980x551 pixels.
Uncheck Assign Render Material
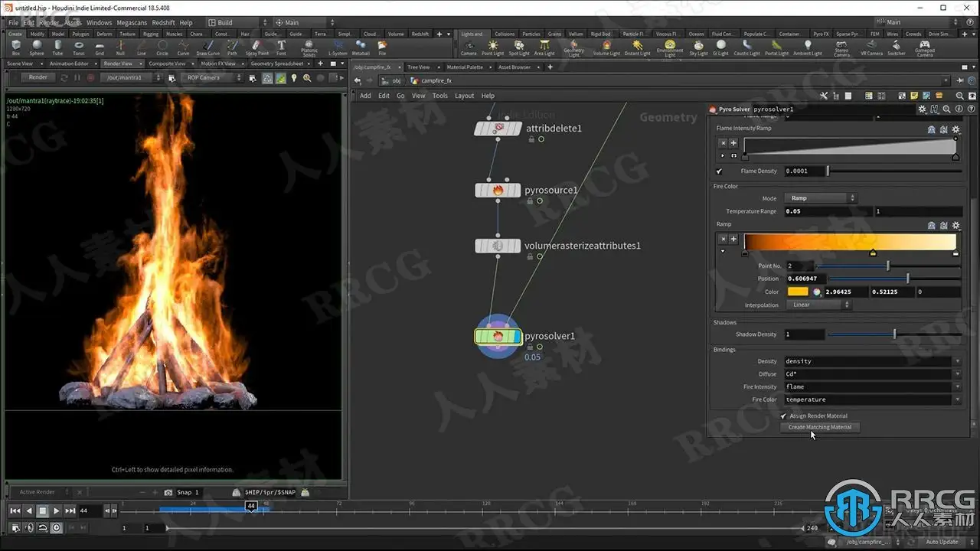pos(783,416)
